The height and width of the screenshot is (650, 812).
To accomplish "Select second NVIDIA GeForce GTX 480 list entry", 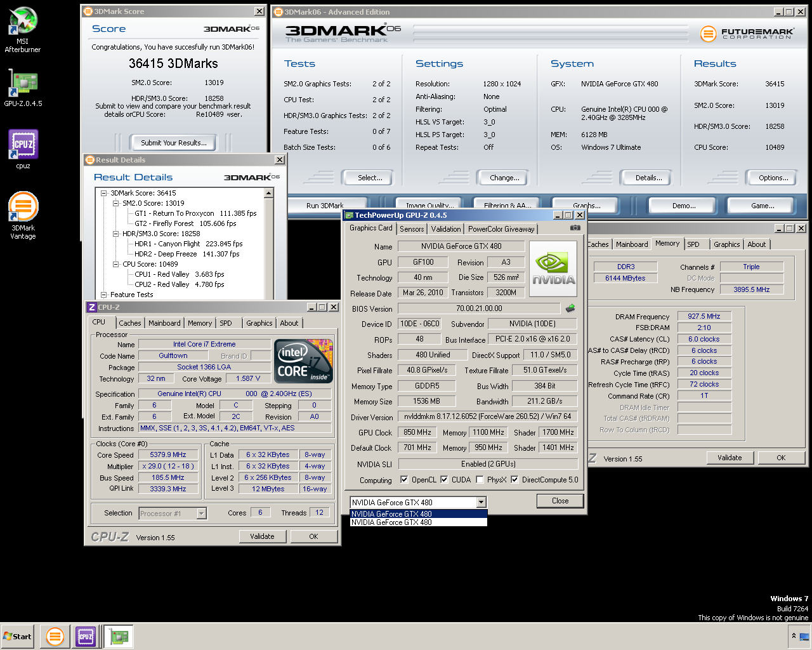I will pyautogui.click(x=419, y=522).
